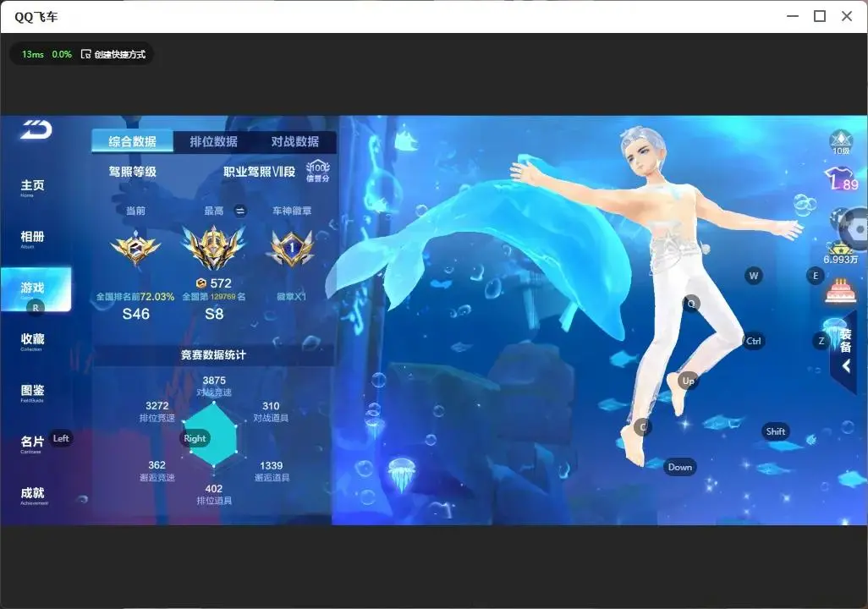Click the 竞赛数据统计 header
Image resolution: width=868 pixels, height=609 pixels.
coord(213,355)
